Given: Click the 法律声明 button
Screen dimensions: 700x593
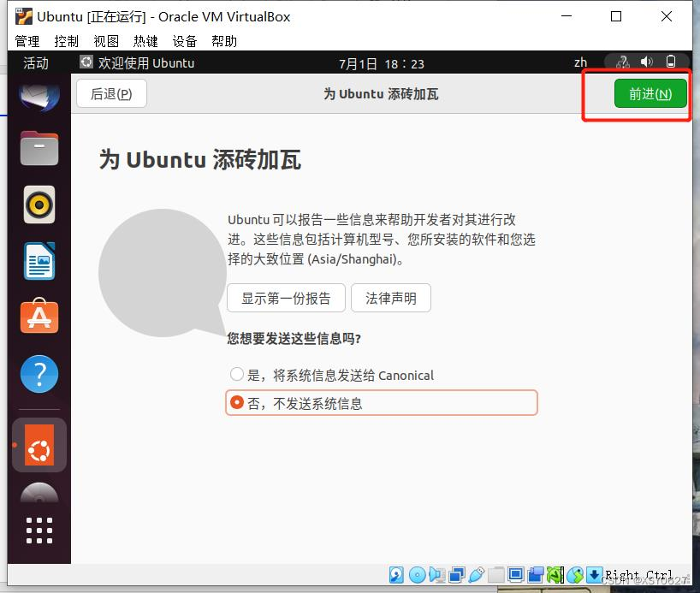Looking at the screenshot, I should (x=391, y=298).
